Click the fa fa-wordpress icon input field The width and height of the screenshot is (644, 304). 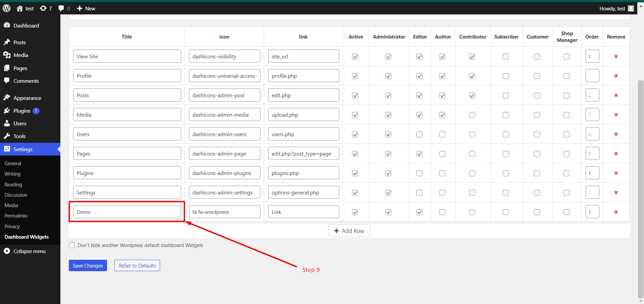225,212
